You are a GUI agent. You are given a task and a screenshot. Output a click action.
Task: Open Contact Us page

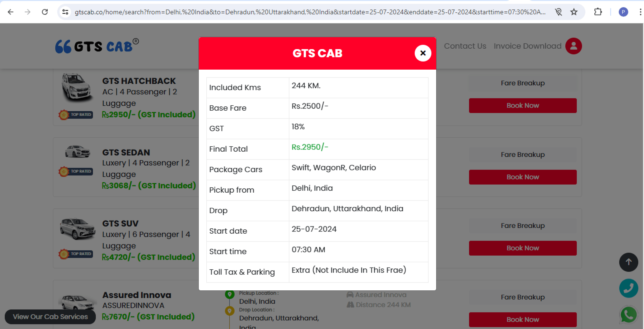coord(465,46)
